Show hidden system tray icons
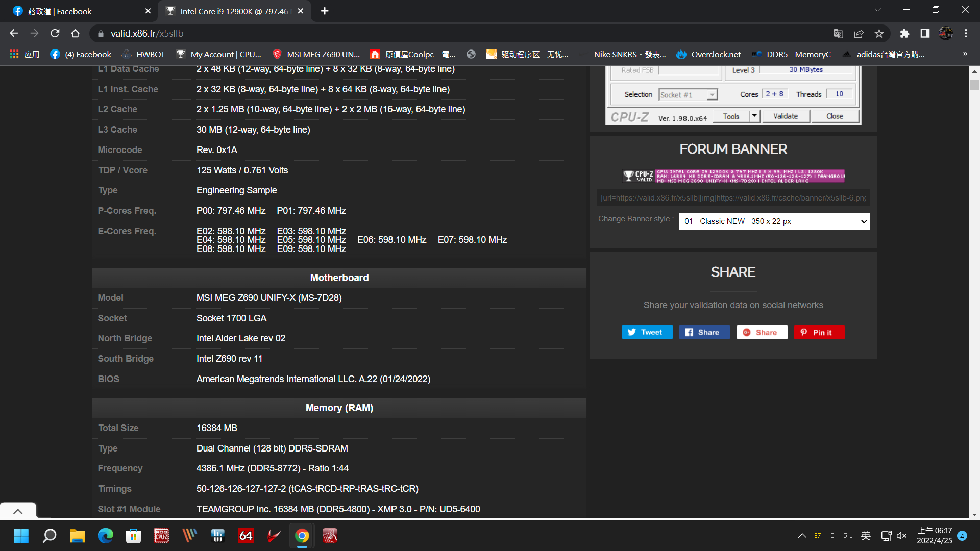The image size is (980, 551). point(802,536)
